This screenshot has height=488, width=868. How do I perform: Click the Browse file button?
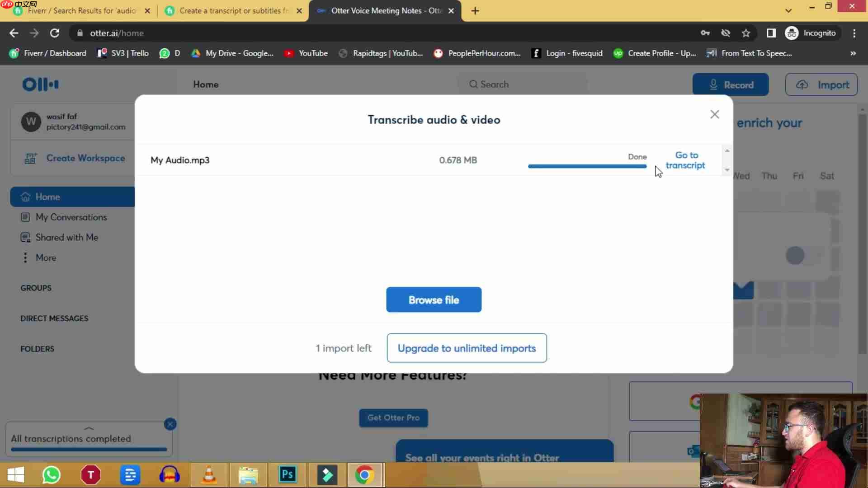coord(434,300)
